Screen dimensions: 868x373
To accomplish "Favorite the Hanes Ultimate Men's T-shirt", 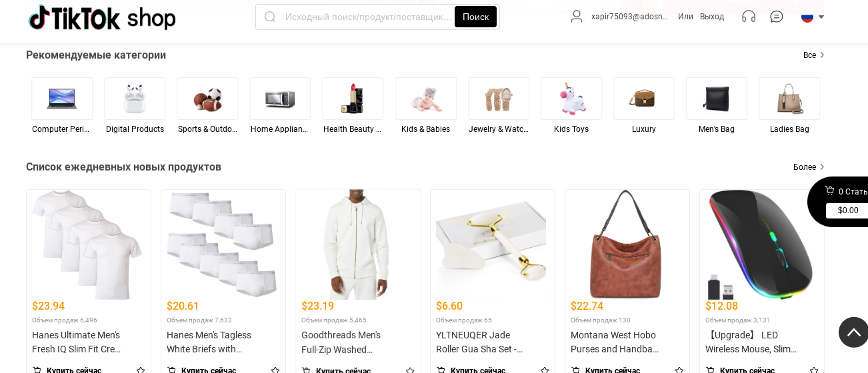I will point(141,370).
